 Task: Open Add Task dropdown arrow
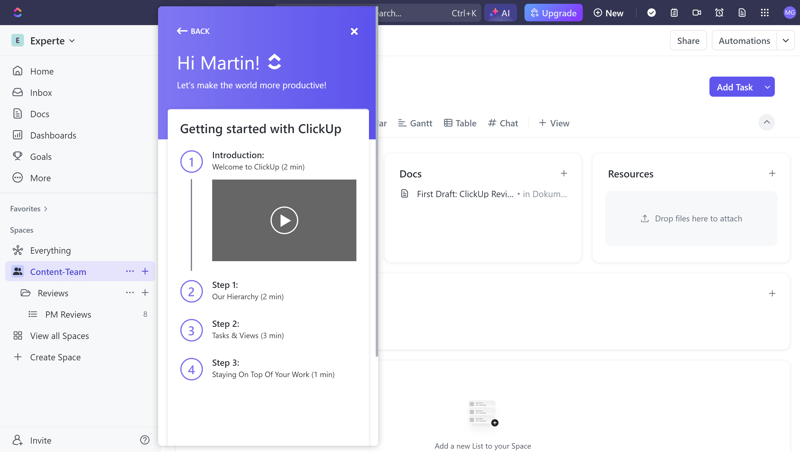point(767,87)
